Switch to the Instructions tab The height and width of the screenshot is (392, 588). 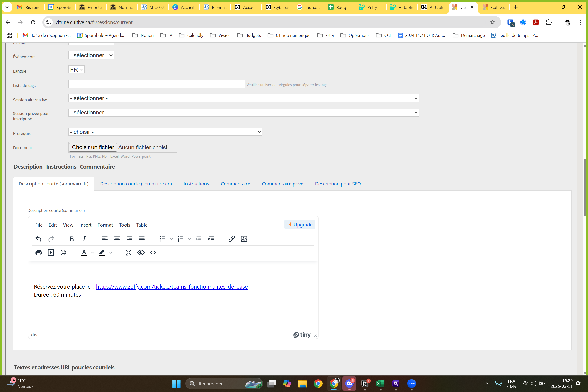pos(196,184)
